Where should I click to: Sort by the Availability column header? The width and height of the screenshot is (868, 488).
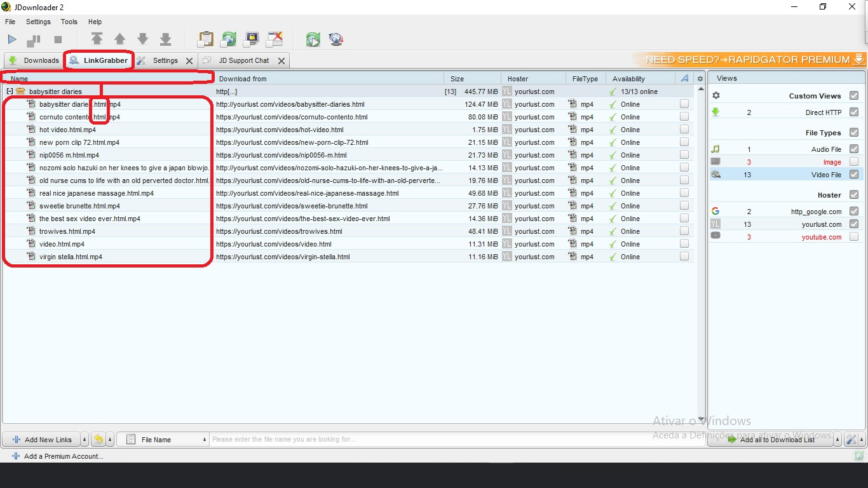click(x=640, y=79)
